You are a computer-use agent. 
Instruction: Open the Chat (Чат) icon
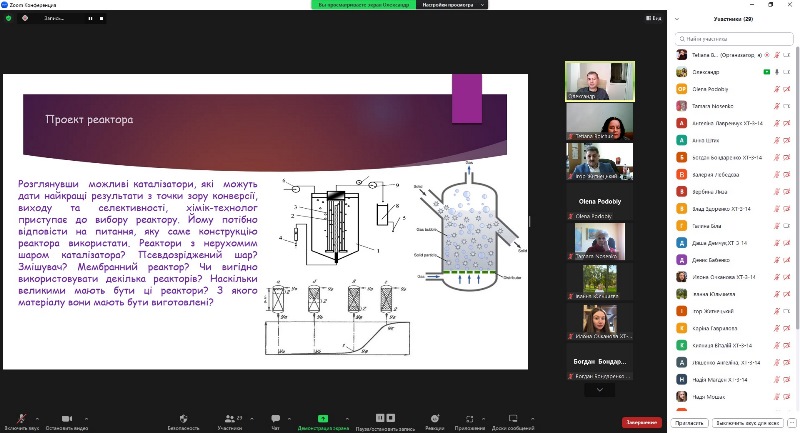pos(275,418)
